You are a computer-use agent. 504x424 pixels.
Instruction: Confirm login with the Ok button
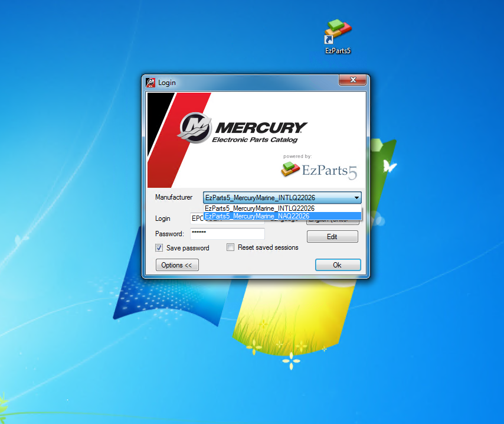point(338,265)
